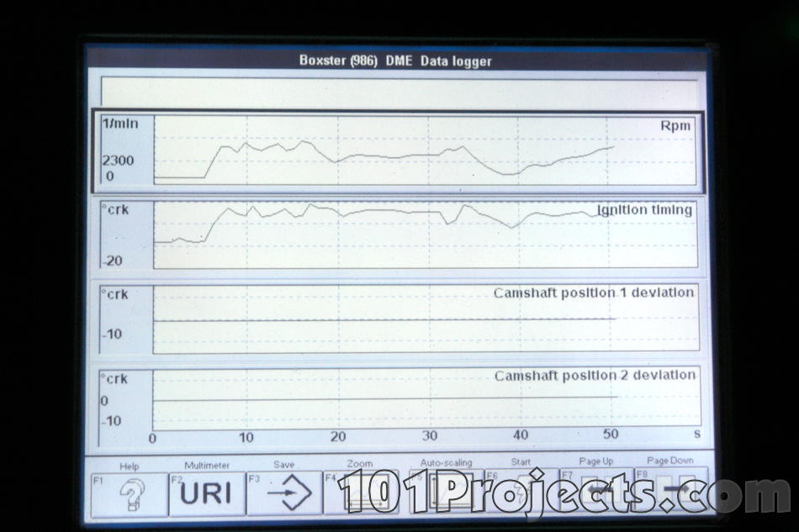Save the log with the F3 arrow icon

coord(284,492)
